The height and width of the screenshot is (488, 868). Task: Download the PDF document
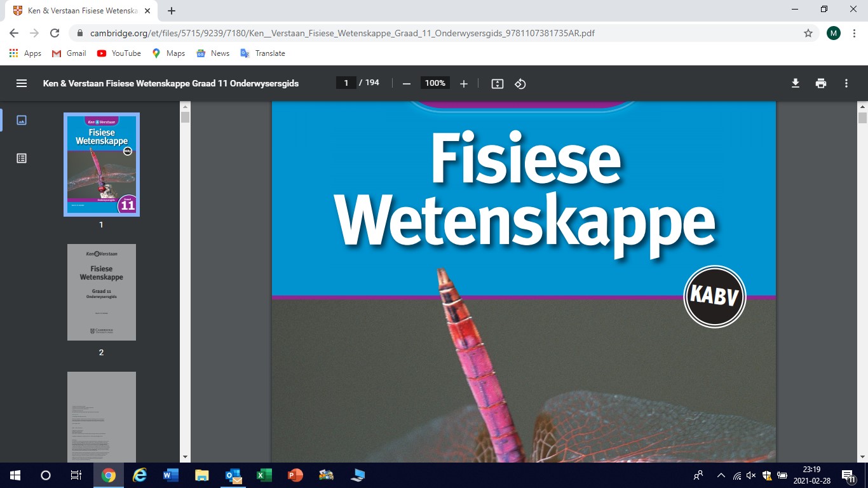click(795, 83)
